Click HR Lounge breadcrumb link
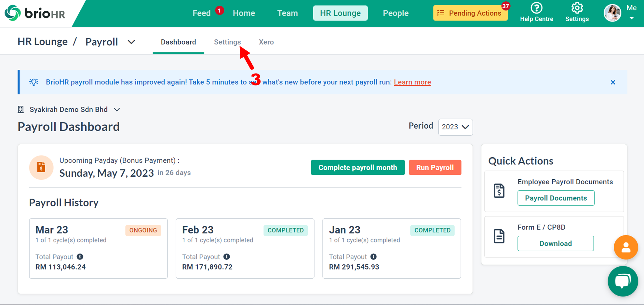This screenshot has width=644, height=305. 43,42
